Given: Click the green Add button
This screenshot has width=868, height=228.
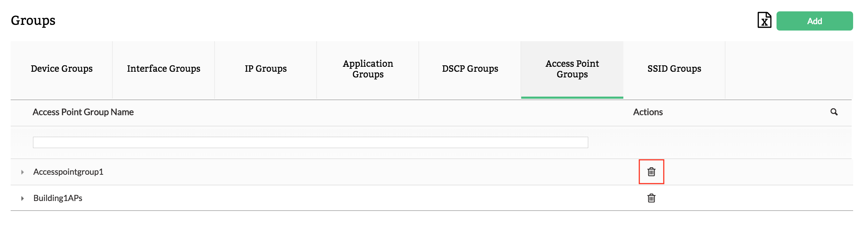Looking at the screenshot, I should (x=814, y=21).
